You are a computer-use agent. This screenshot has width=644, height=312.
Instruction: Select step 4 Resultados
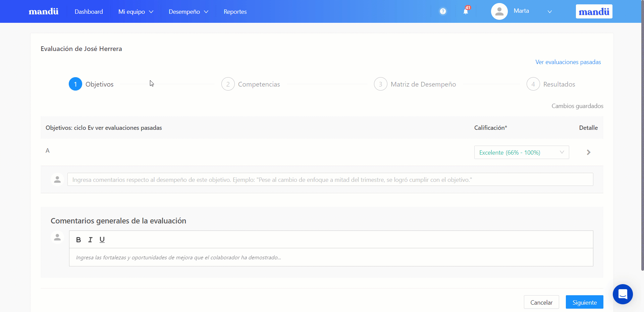coord(551,84)
